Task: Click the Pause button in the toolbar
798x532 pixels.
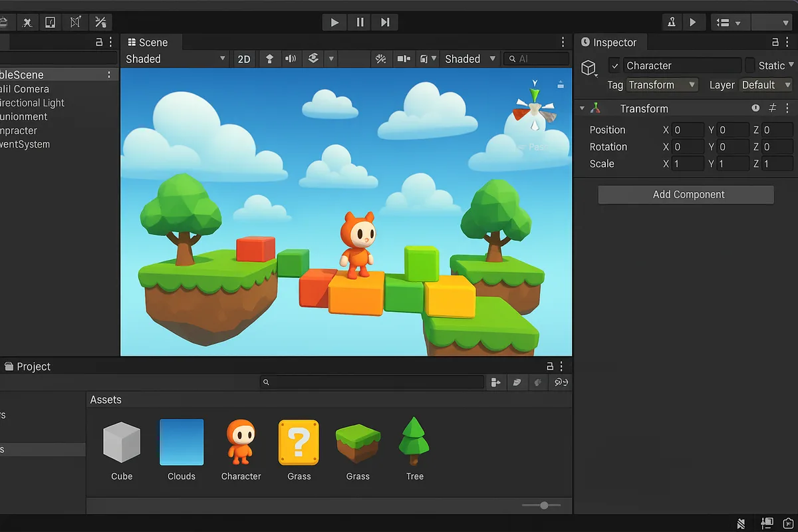Action: coord(359,22)
